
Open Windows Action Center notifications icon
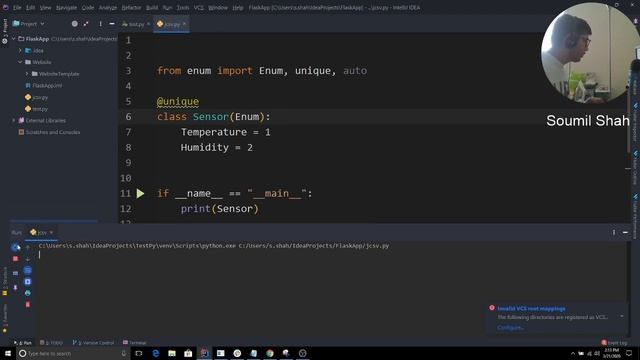click(629, 353)
